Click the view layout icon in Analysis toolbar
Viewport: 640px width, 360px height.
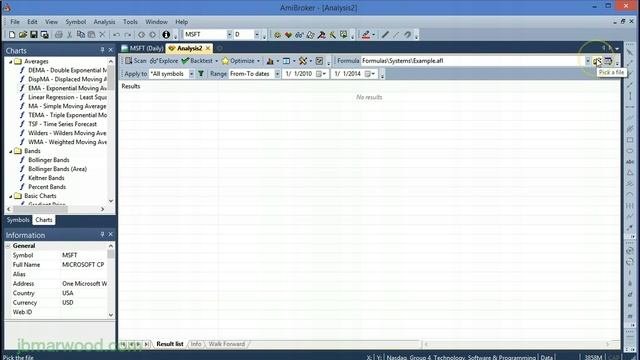(x=287, y=61)
